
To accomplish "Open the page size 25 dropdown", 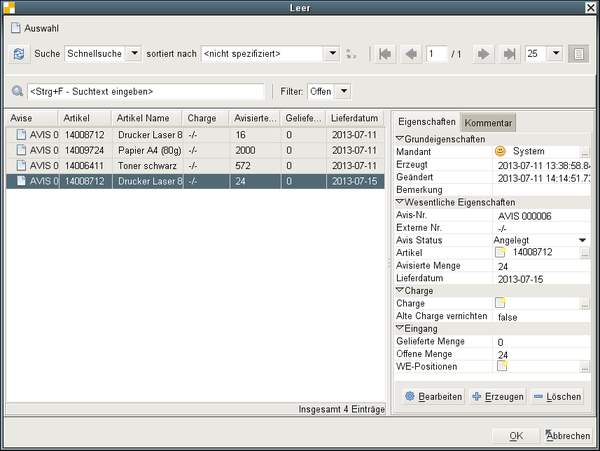I will tap(556, 53).
